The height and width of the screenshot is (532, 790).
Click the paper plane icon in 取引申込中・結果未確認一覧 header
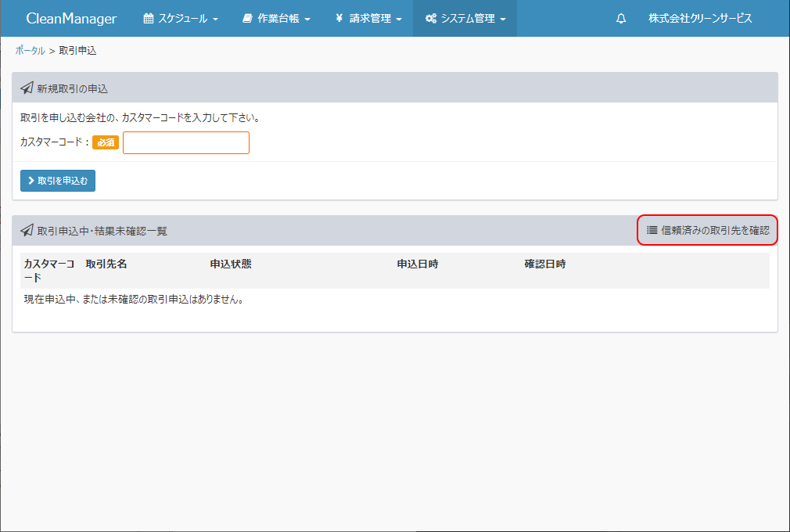click(27, 231)
